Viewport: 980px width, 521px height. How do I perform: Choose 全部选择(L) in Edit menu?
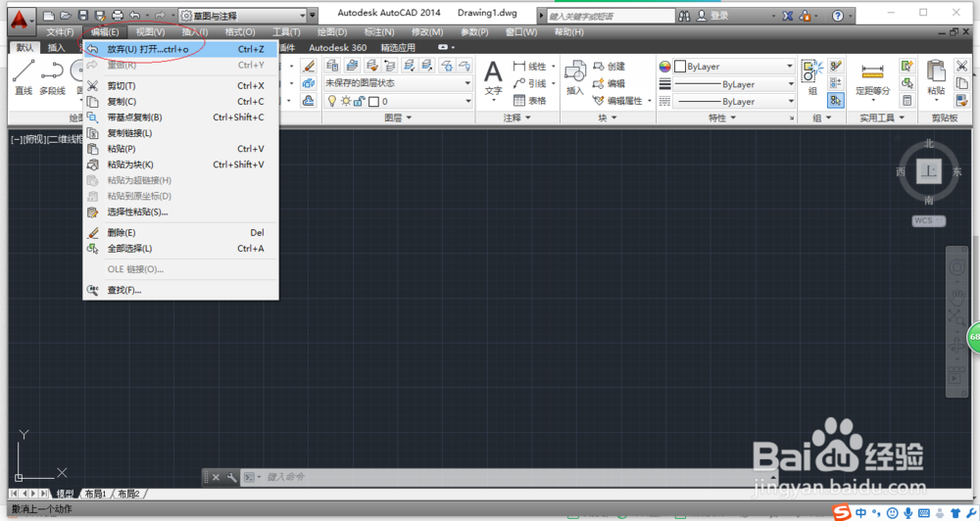(180, 248)
